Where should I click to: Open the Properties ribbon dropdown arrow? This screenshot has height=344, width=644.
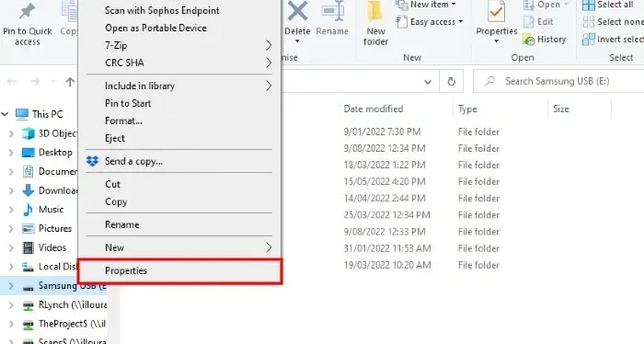coord(496,41)
